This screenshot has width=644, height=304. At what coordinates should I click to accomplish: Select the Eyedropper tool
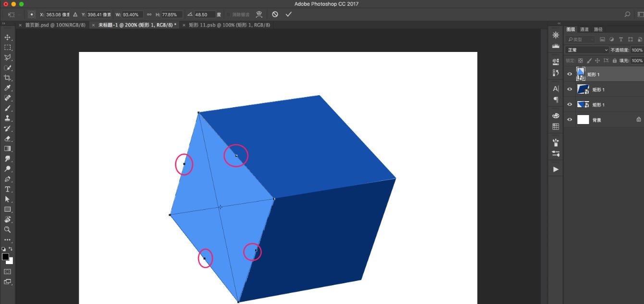pyautogui.click(x=8, y=88)
